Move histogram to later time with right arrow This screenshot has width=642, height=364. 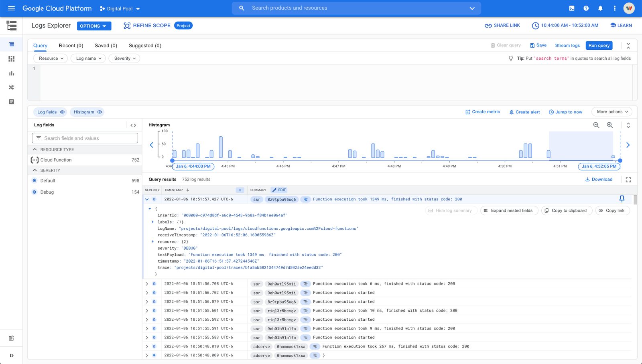click(628, 145)
